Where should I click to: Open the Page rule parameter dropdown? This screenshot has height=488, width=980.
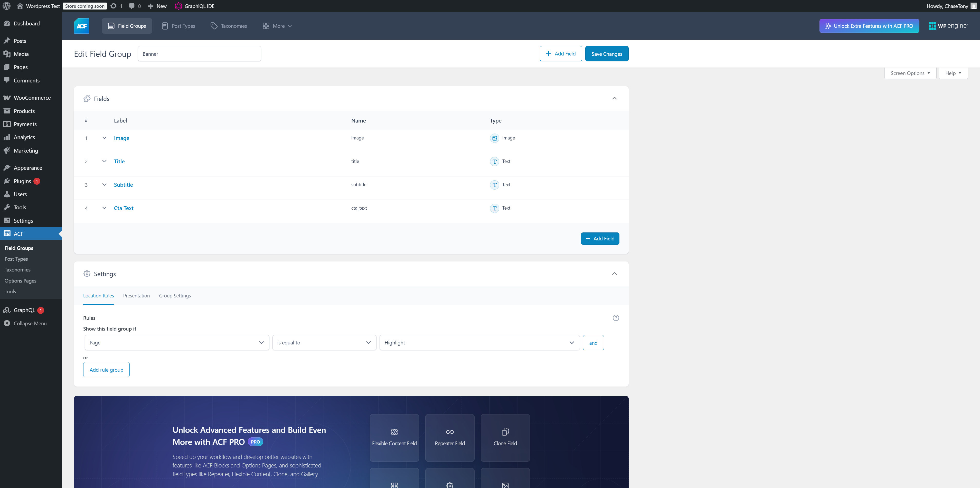click(x=176, y=342)
